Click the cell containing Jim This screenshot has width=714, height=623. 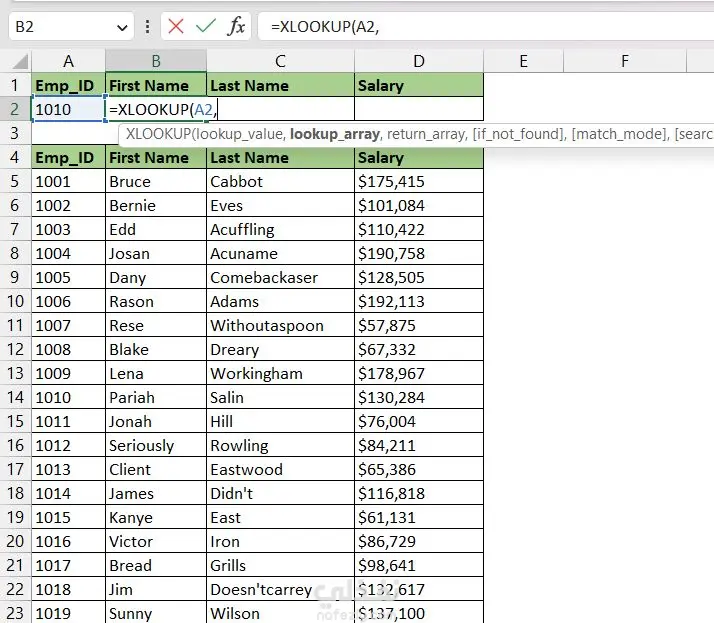coord(156,589)
